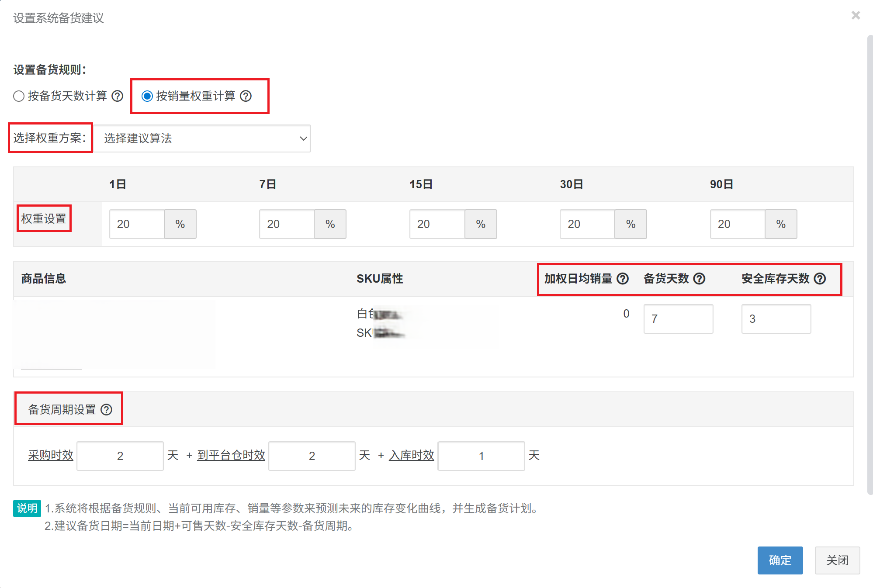Click the 到平台仓时效 link
873x588 pixels.
231,455
